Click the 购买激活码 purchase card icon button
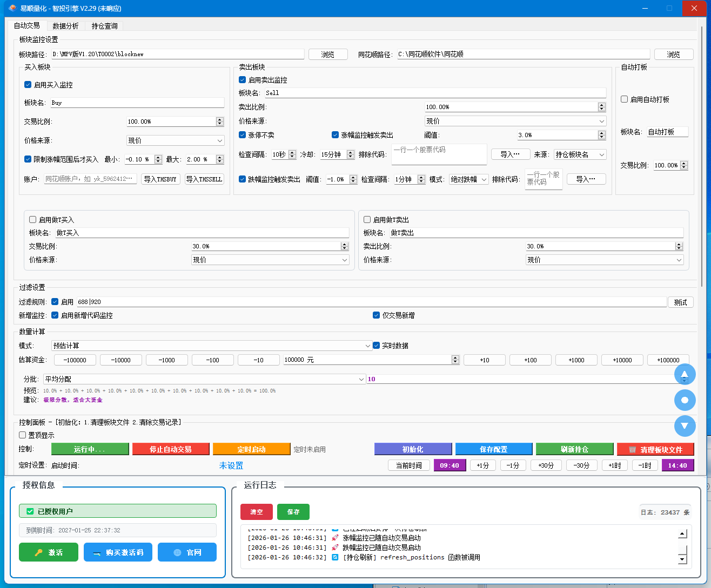The height and width of the screenshot is (588, 711). 118,552
